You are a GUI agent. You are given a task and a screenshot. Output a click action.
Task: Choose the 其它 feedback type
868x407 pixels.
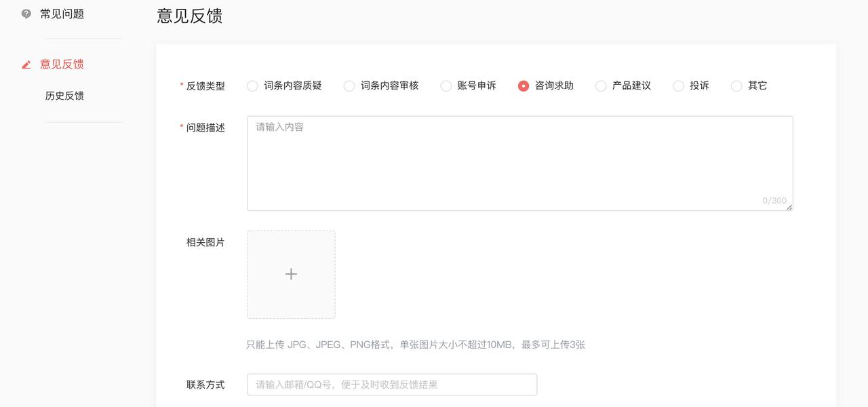[x=736, y=85]
